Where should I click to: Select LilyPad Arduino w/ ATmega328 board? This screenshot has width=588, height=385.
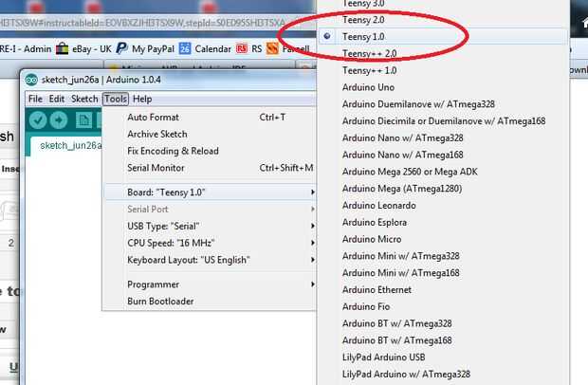[x=443, y=375]
